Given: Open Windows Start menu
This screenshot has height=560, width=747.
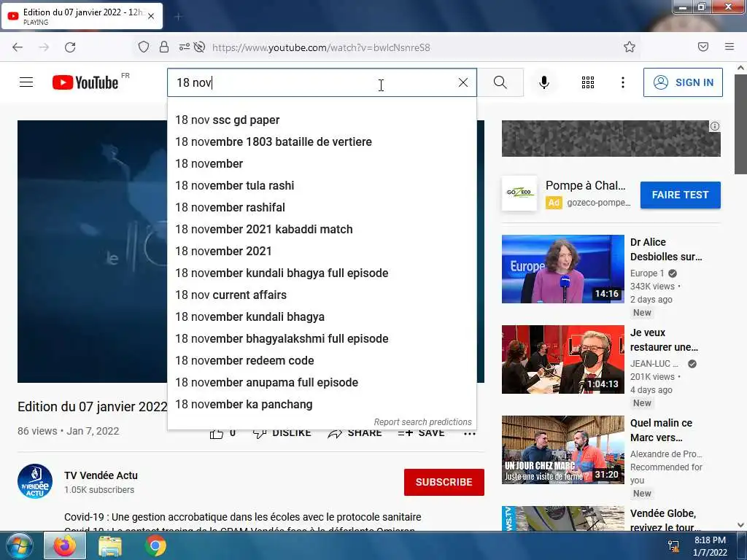Looking at the screenshot, I should point(19,546).
